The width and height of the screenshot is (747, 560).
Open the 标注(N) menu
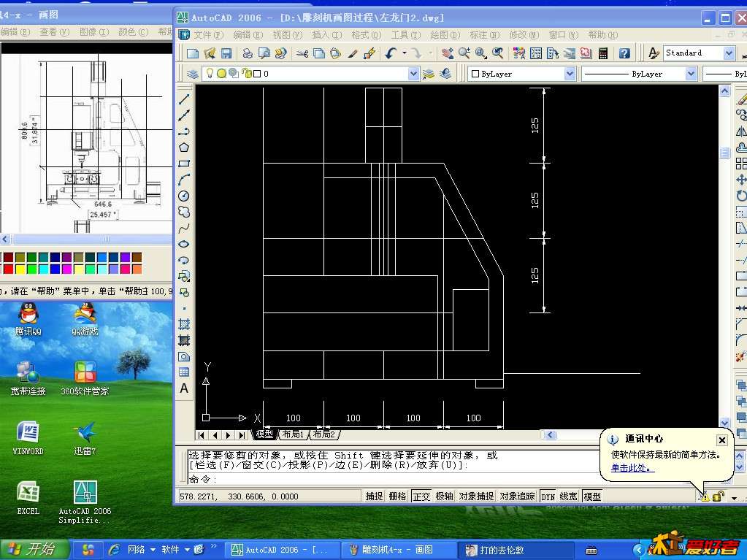coord(485,35)
